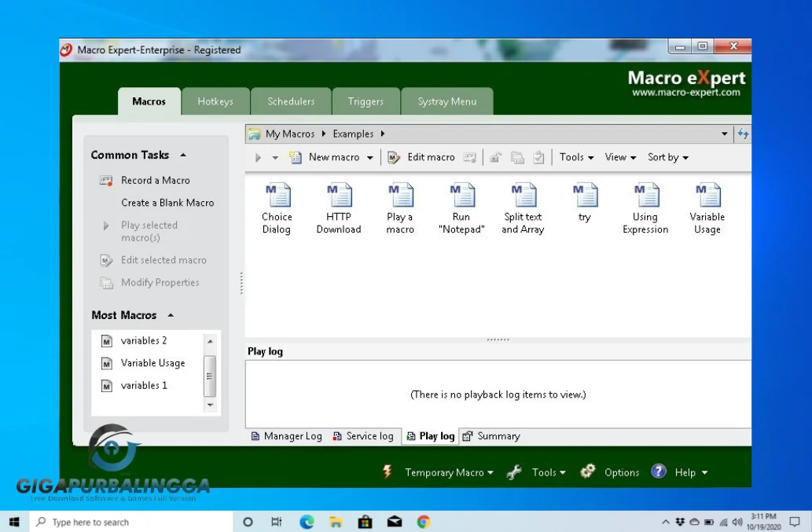Switch to the Schedulers tab
Viewport: 812px width, 532px height.
pyautogui.click(x=291, y=101)
